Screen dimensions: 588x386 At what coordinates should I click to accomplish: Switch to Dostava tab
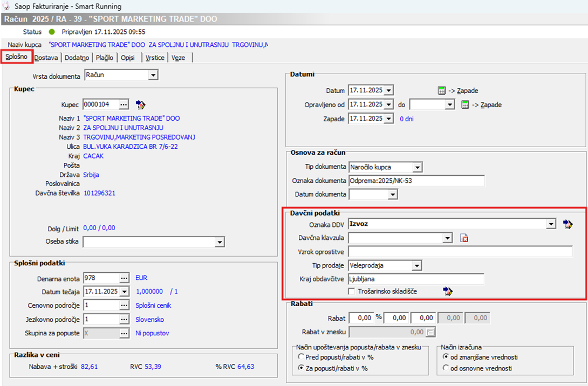pyautogui.click(x=46, y=58)
